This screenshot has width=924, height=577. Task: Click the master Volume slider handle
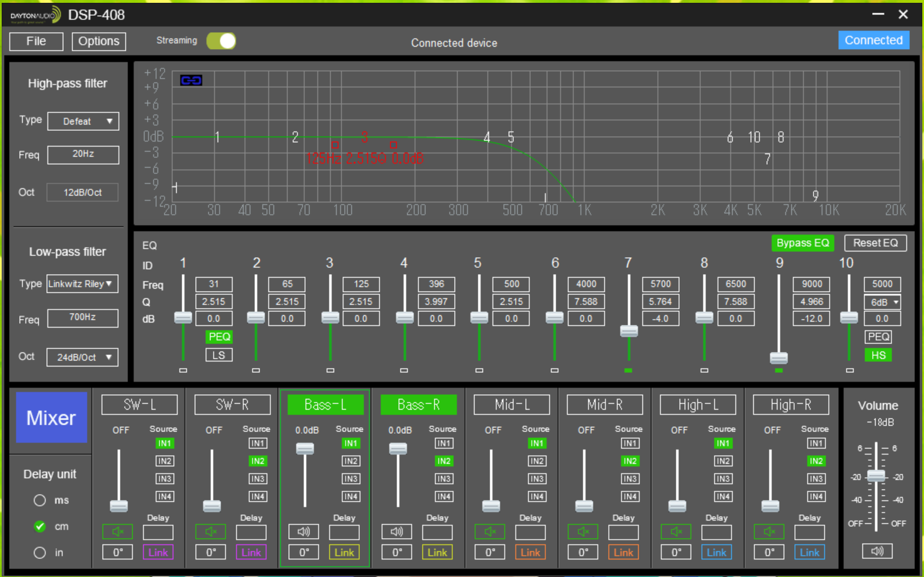tap(876, 475)
